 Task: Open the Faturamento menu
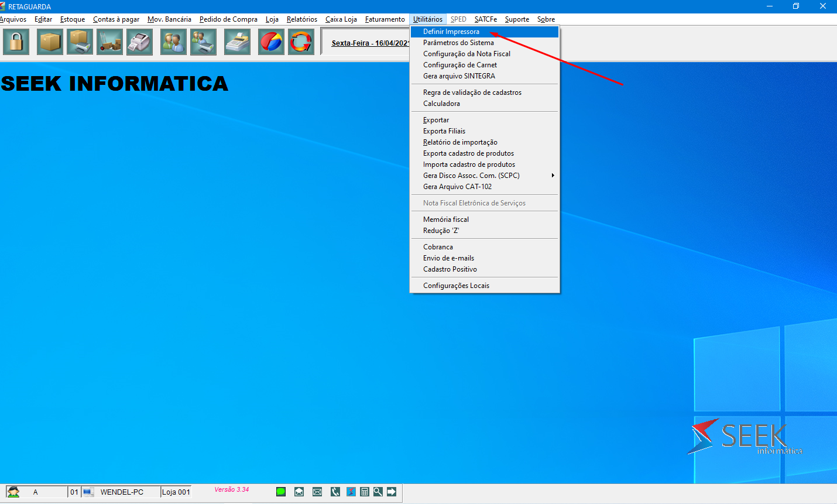click(x=385, y=19)
